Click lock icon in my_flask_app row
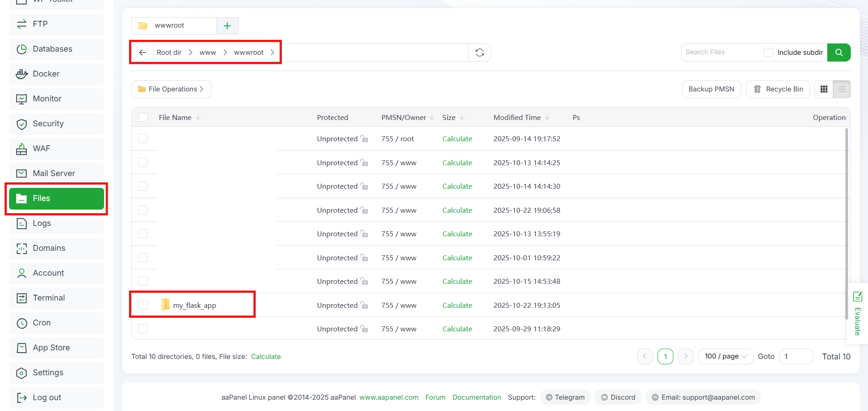The height and width of the screenshot is (411, 868). click(364, 305)
